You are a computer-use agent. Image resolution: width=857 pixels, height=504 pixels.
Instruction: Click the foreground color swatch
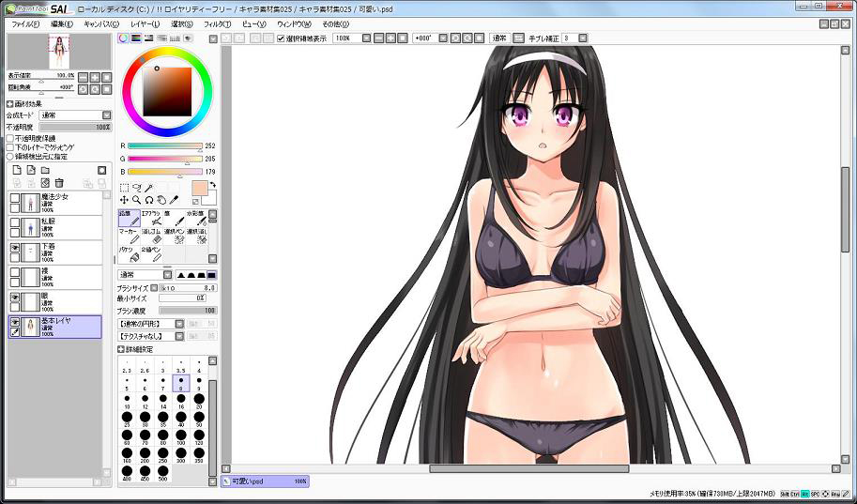click(200, 188)
